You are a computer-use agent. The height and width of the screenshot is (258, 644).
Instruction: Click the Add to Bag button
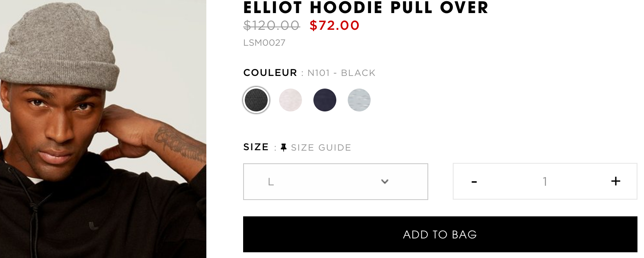pos(440,234)
